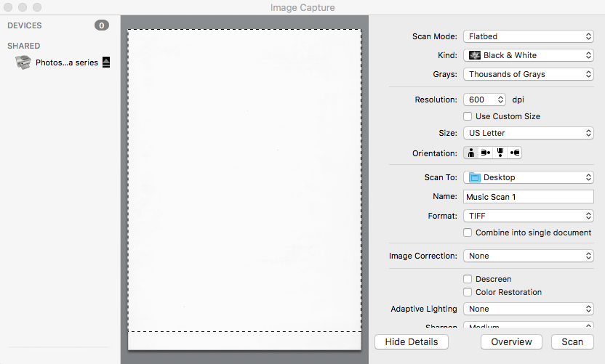
Task: Click the Photosmart printer device icon
Action: tap(23, 62)
